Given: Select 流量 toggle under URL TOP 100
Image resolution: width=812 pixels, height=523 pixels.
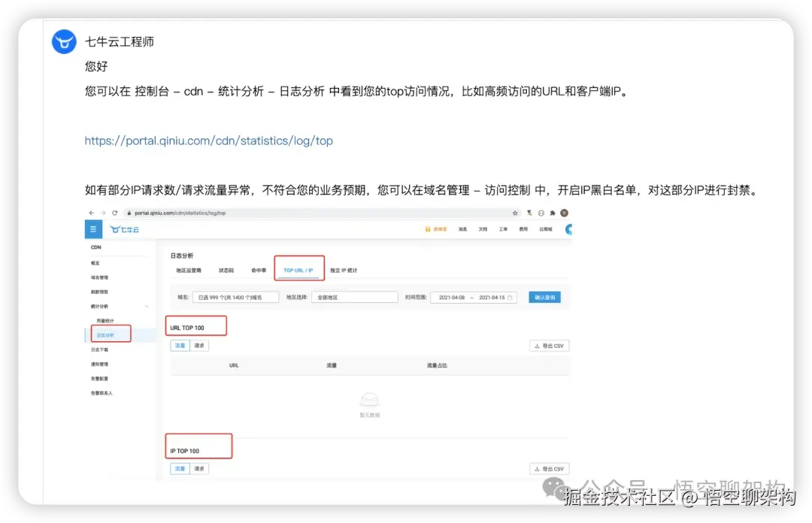Looking at the screenshot, I should [179, 345].
